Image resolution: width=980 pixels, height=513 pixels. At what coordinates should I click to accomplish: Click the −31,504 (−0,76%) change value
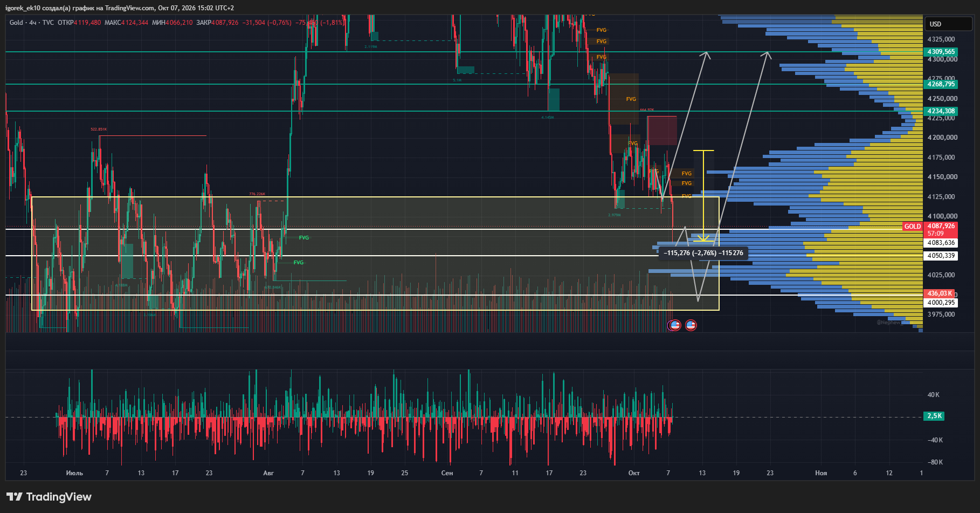pos(267,23)
